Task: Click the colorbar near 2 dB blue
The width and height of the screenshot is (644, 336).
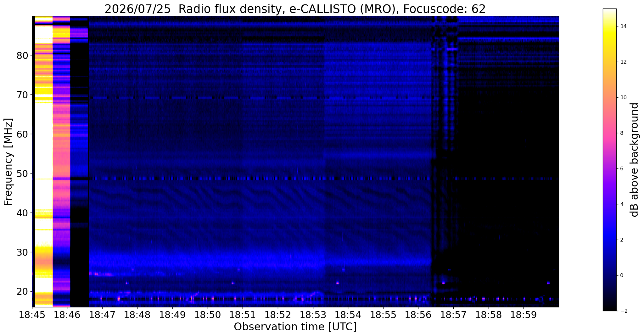Action: [609, 240]
